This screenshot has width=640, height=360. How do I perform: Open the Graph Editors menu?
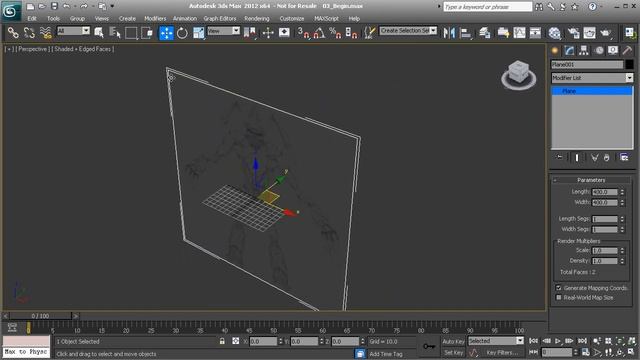point(220,18)
